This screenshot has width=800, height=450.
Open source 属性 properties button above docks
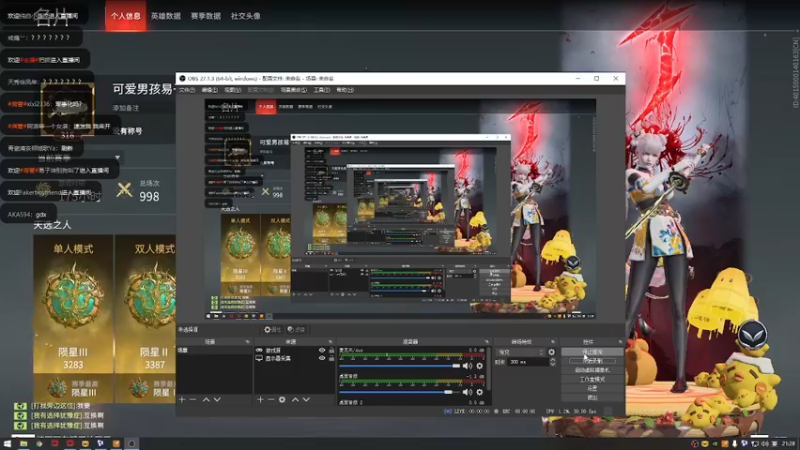272,330
